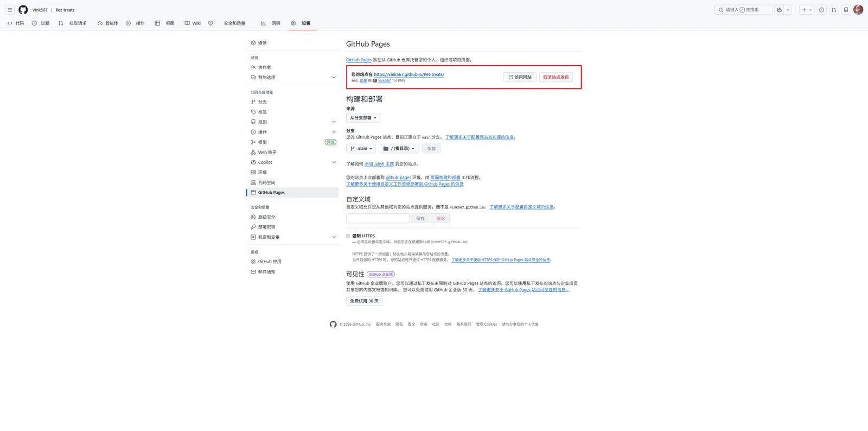The image size is (868, 431).
Task: Open Copilot dropdown arrow in header
Action: [x=788, y=10]
